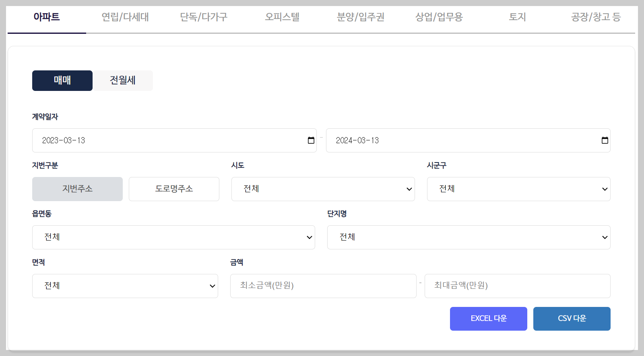The width and height of the screenshot is (644, 356).
Task: Switch to 전월세 transaction type
Action: tap(123, 80)
